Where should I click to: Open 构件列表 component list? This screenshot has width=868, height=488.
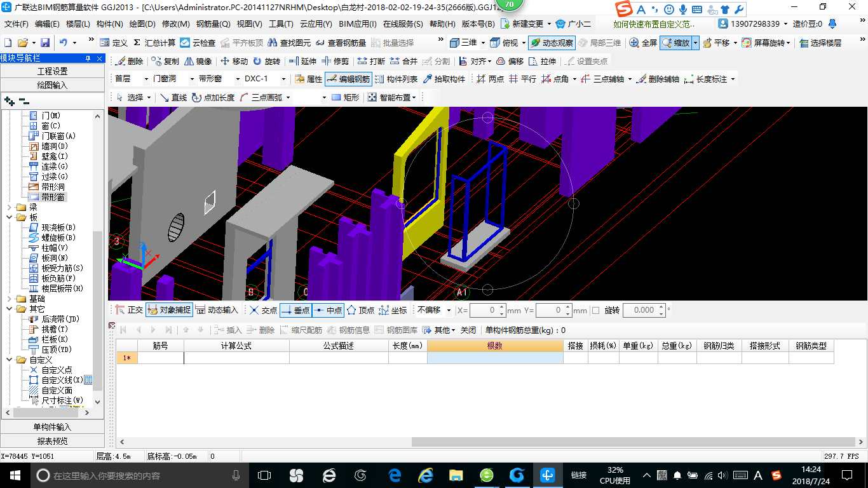tap(396, 79)
